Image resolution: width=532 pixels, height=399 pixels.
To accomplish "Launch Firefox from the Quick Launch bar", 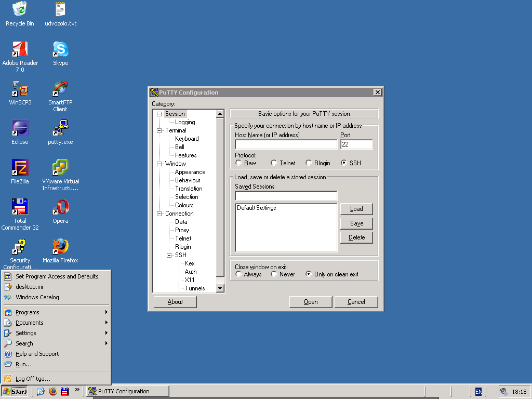I will pyautogui.click(x=53, y=392).
